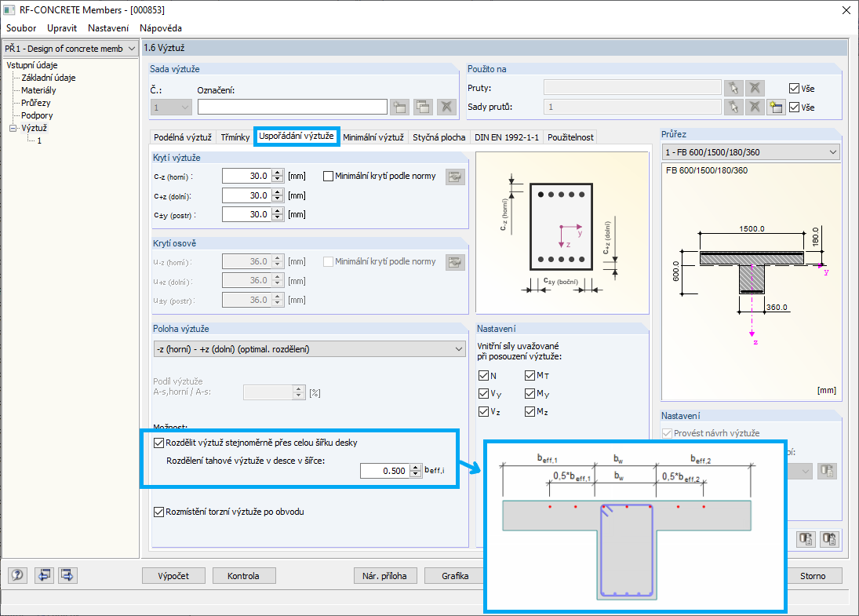
Task: Uncheck internal force Mz
Action: coord(530,411)
